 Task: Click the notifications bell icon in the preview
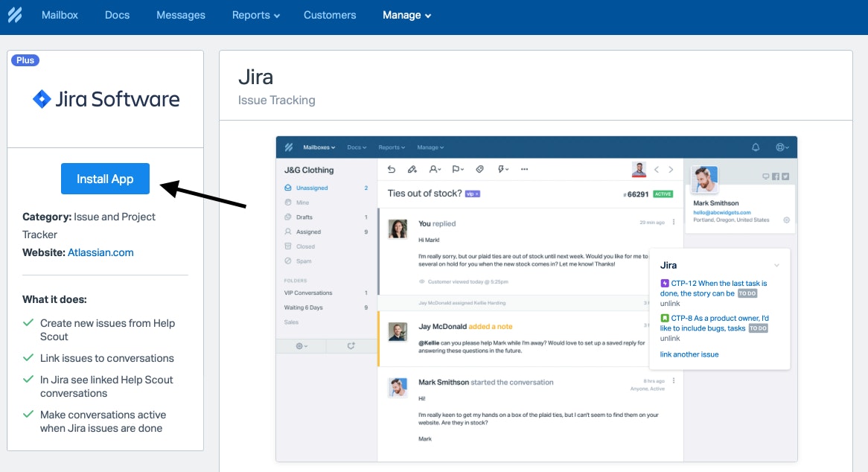pos(756,147)
